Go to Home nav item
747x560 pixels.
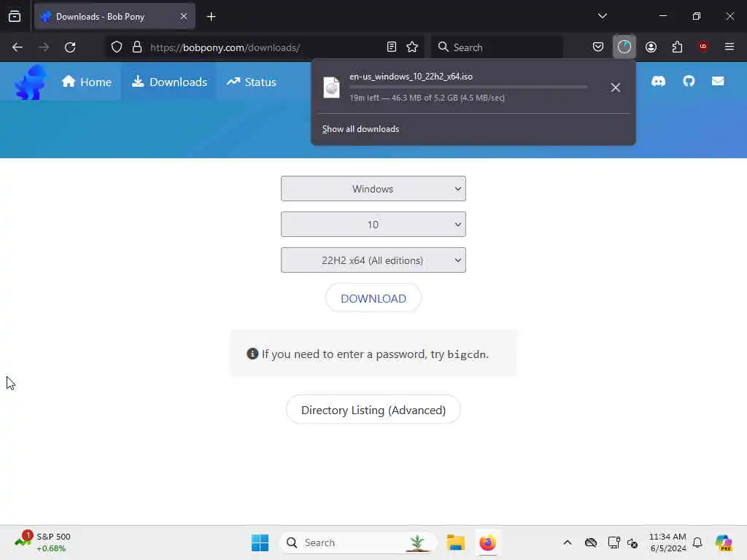86,82
